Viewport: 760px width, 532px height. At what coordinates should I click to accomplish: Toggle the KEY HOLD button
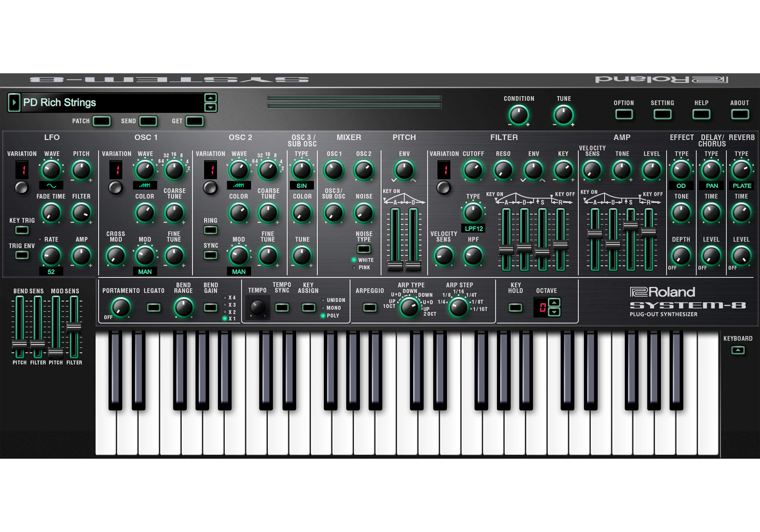click(515, 308)
